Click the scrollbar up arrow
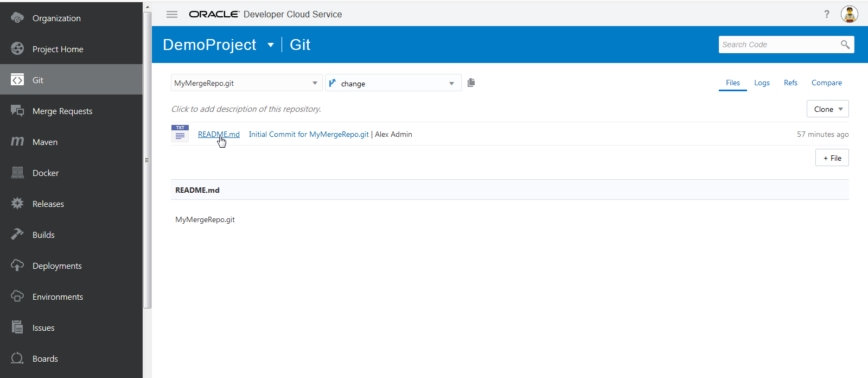Screen dimensions: 868x378 [147, 7]
